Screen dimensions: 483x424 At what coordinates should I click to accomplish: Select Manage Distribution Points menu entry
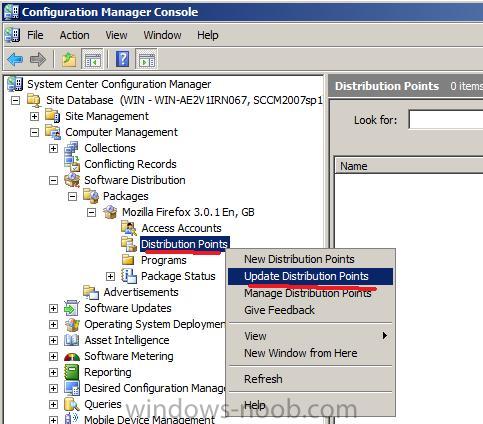pyautogui.click(x=308, y=293)
